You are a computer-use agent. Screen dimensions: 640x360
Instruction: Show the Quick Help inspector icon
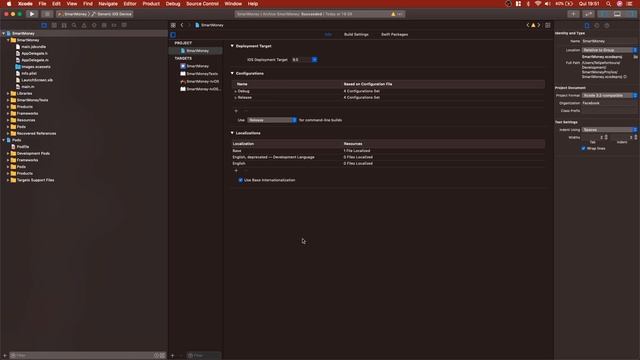(607, 25)
